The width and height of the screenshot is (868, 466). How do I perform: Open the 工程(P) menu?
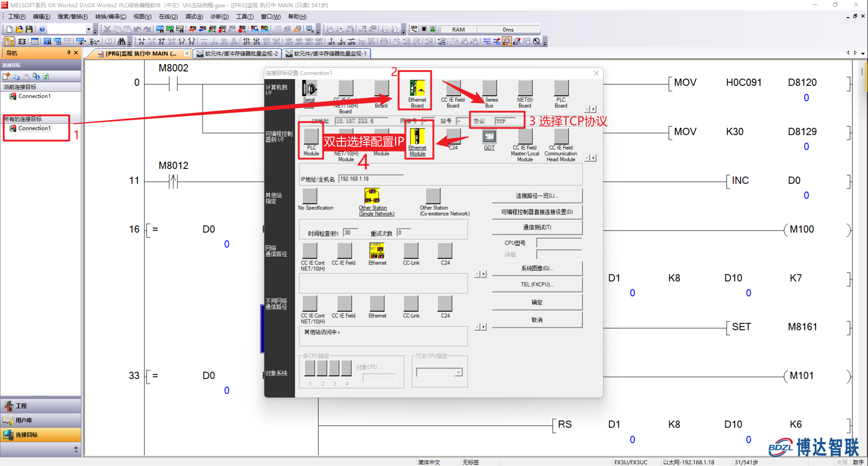17,17
